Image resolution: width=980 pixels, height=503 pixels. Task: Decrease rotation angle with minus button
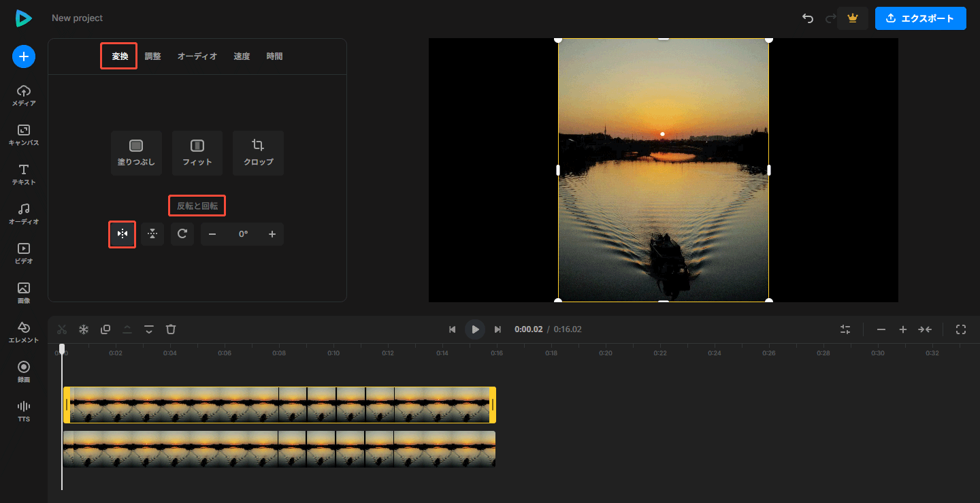click(x=212, y=234)
